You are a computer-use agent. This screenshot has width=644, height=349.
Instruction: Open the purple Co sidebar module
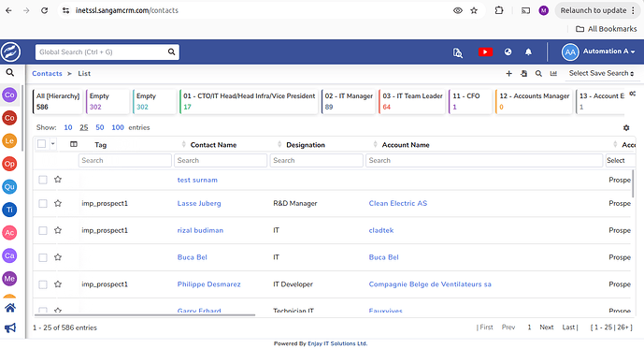9,95
